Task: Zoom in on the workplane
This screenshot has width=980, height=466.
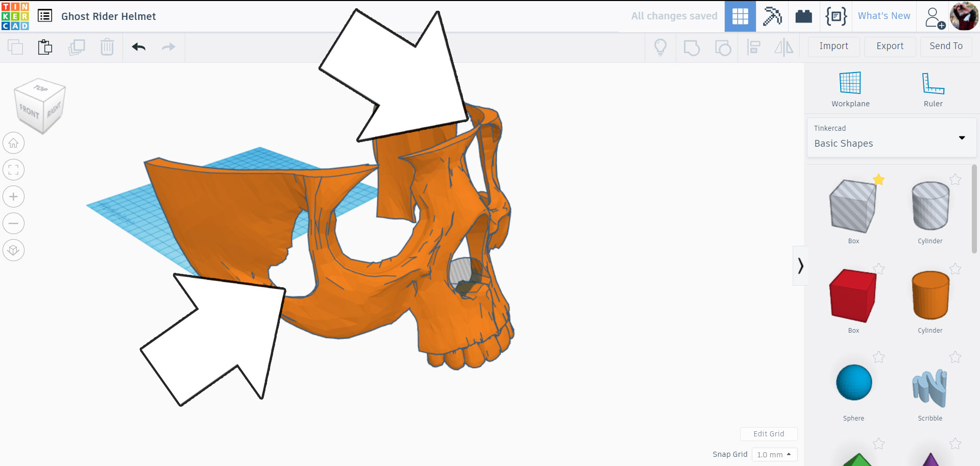Action: (x=14, y=197)
